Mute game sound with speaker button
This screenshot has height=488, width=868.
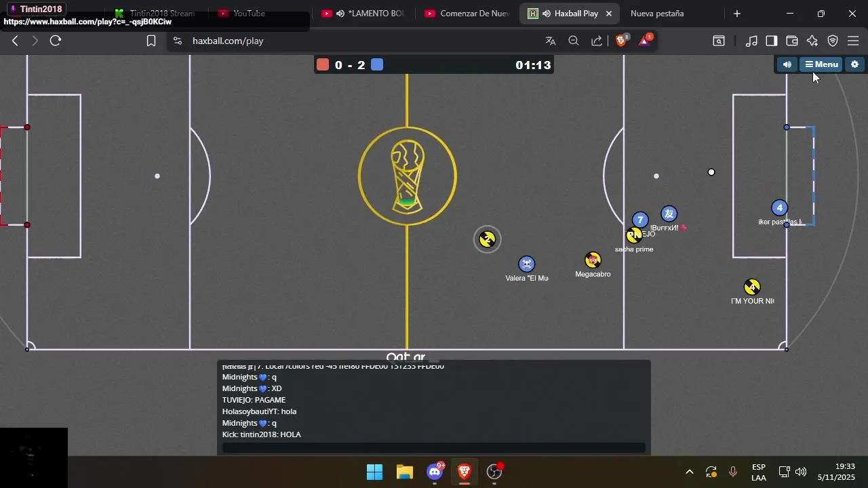coord(787,64)
